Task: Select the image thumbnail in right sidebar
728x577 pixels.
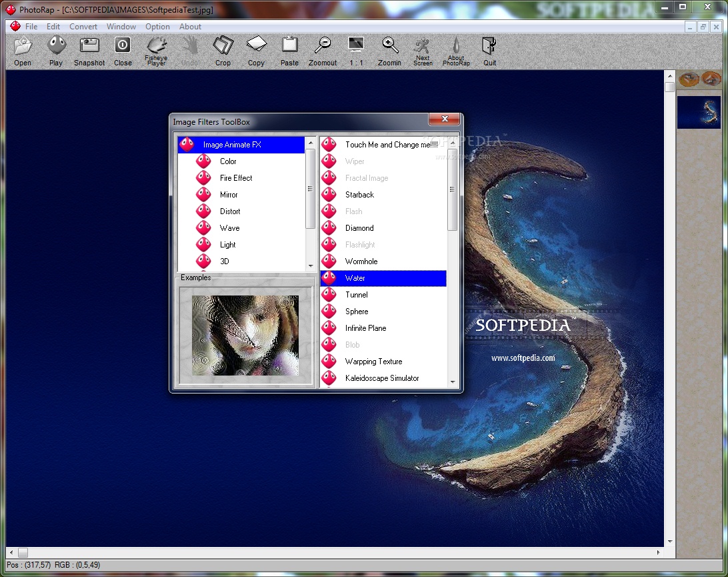Action: click(x=699, y=112)
